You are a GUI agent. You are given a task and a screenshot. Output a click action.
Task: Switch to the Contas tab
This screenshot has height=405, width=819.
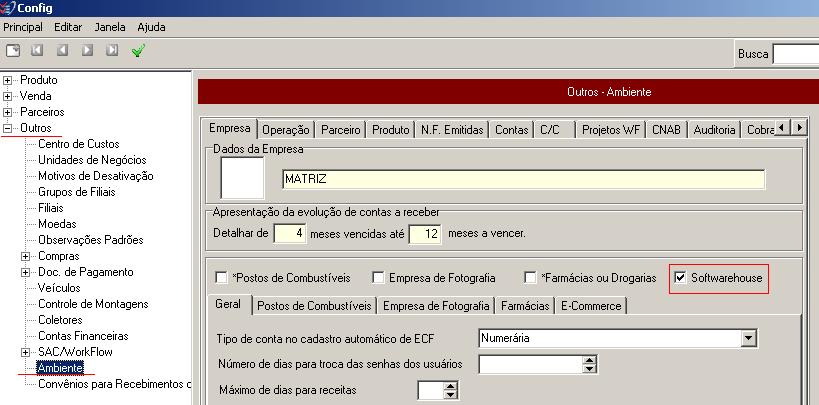[x=512, y=130]
